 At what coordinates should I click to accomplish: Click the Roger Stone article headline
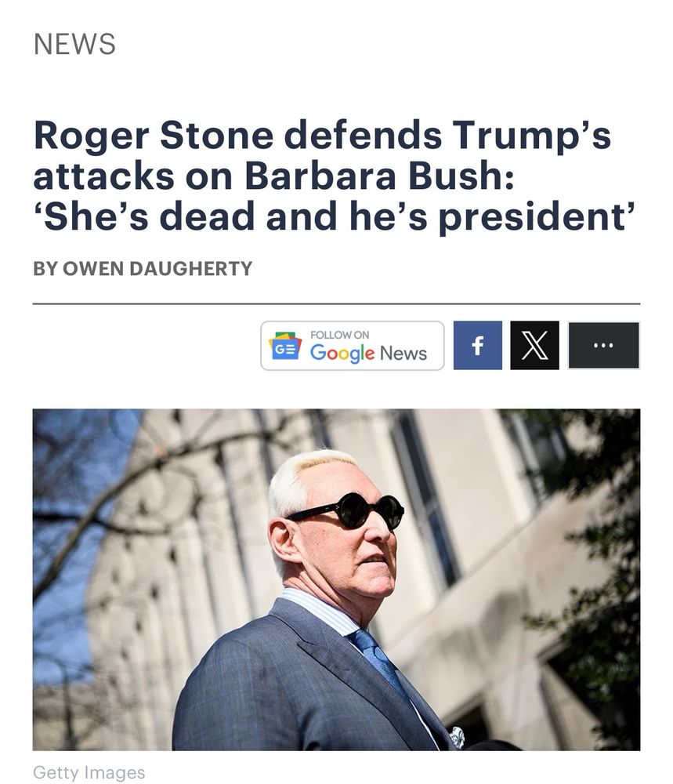334,176
